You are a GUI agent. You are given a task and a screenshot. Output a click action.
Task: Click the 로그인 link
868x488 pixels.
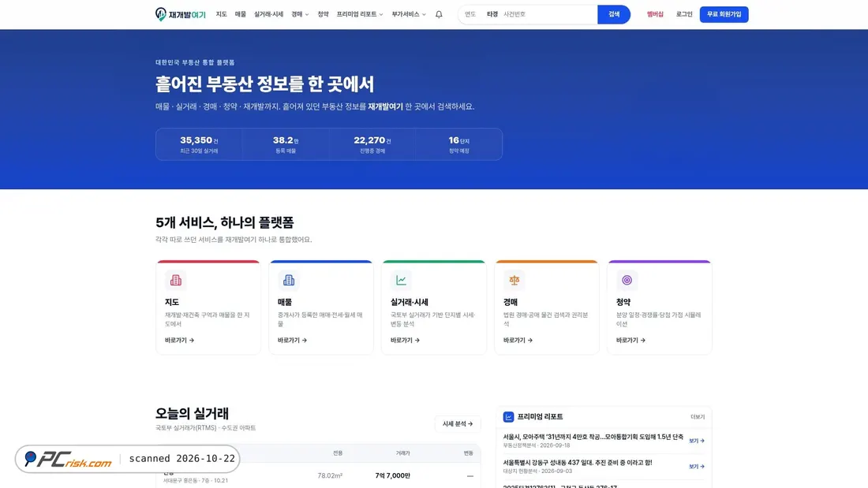(x=684, y=14)
